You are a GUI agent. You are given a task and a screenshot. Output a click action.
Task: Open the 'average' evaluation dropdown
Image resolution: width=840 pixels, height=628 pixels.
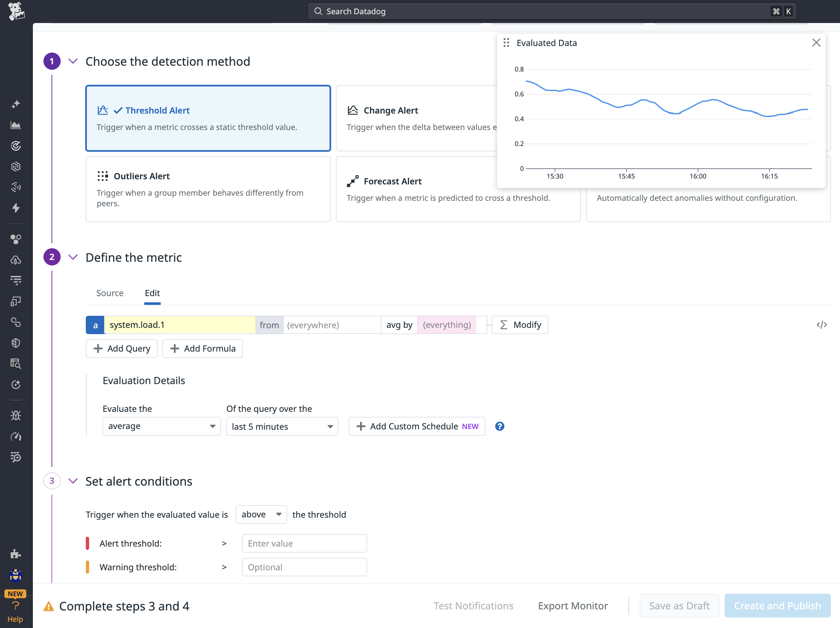pos(162,426)
